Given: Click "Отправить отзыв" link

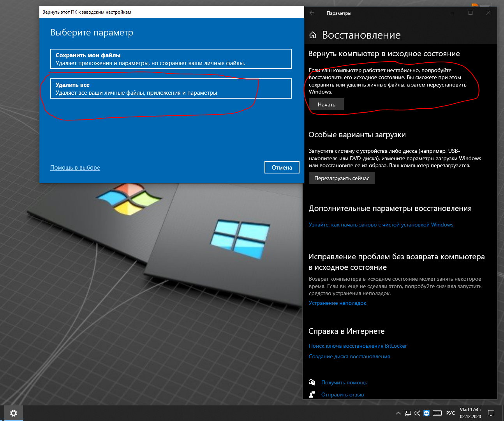Looking at the screenshot, I should click(342, 394).
